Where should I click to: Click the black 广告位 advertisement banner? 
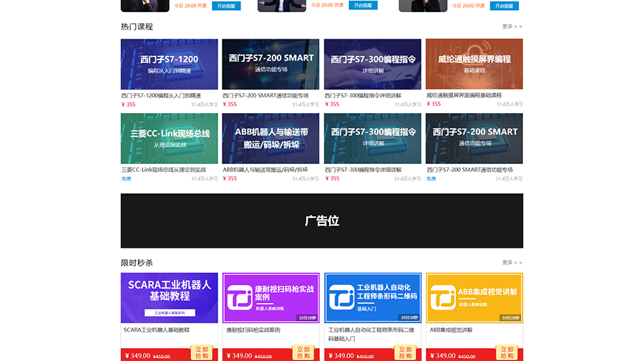tap(321, 221)
